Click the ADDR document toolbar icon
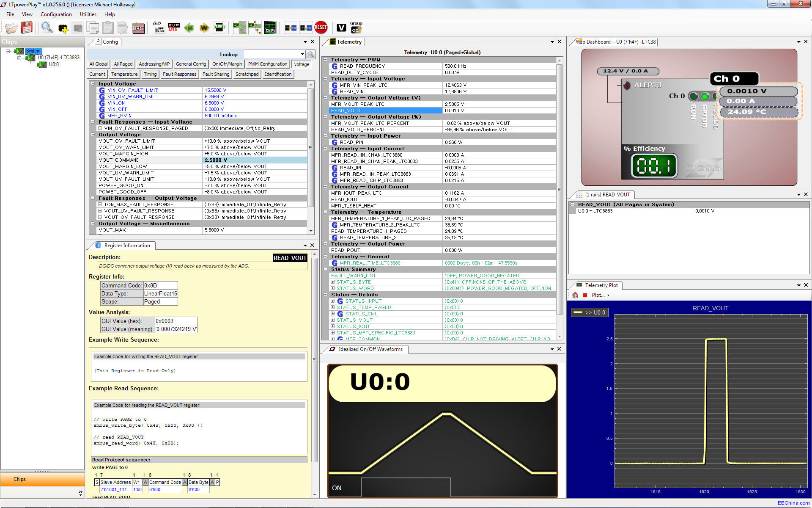This screenshot has width=812, height=508. tap(123, 28)
